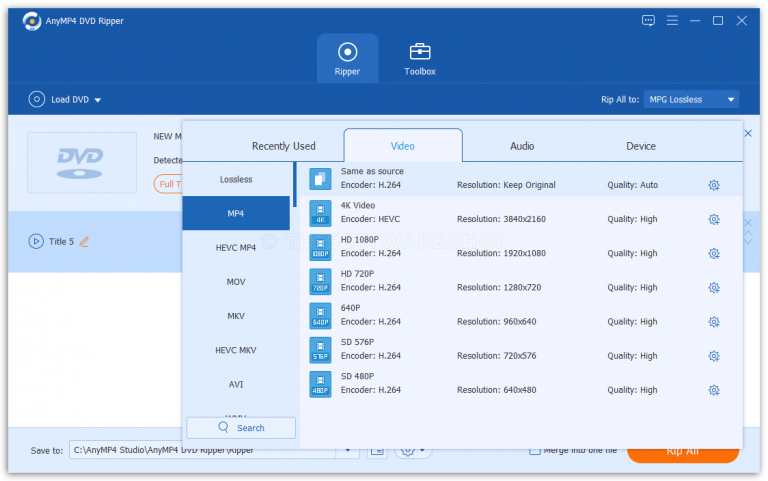Screen dimensions: 768x481
Task: Click the 640P profile icon
Action: pos(320,316)
